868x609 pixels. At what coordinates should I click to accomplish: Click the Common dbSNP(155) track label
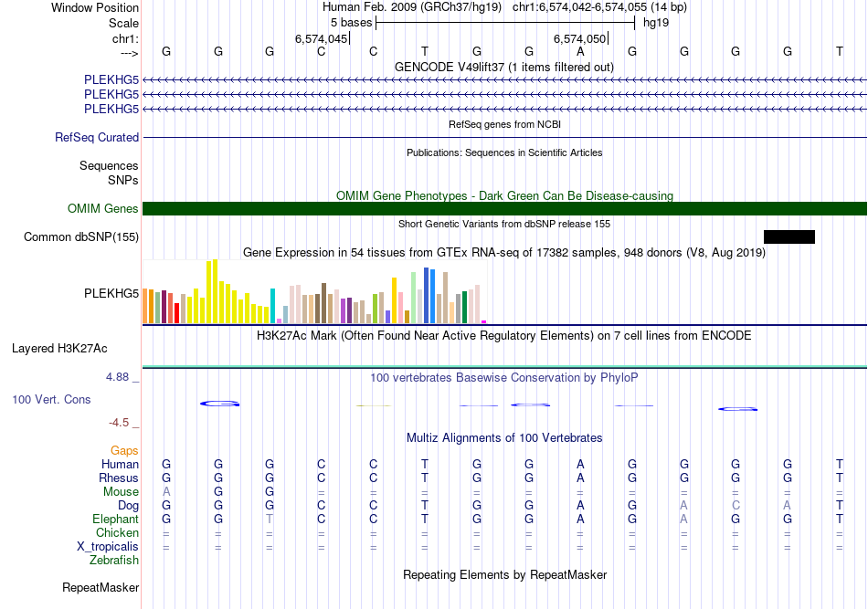click(x=81, y=236)
